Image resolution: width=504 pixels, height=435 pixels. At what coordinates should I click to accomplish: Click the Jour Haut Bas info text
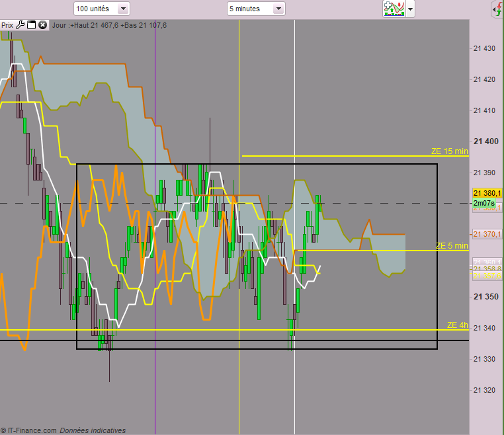[109, 25]
